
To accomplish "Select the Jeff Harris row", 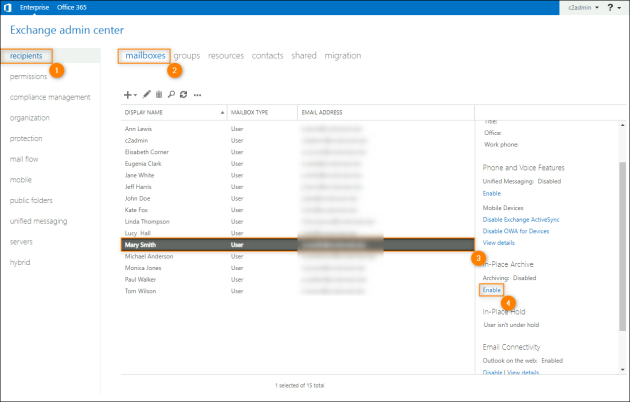I will pos(298,187).
